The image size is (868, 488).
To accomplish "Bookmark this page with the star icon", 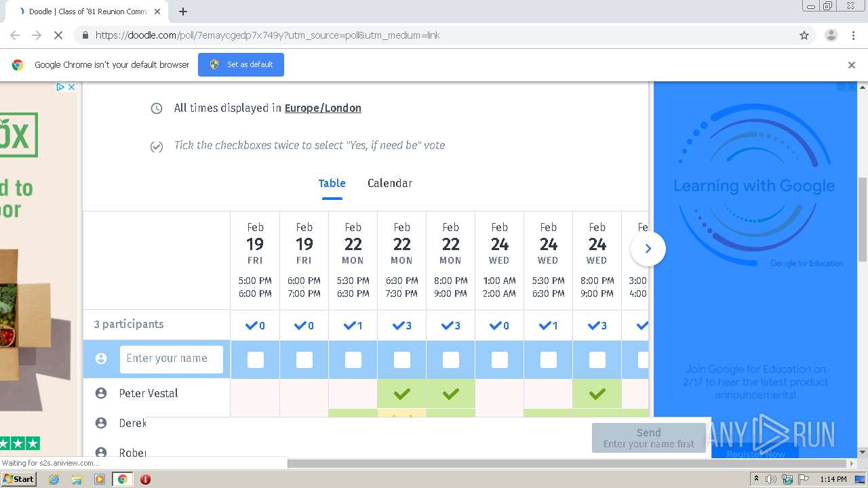I will (804, 35).
